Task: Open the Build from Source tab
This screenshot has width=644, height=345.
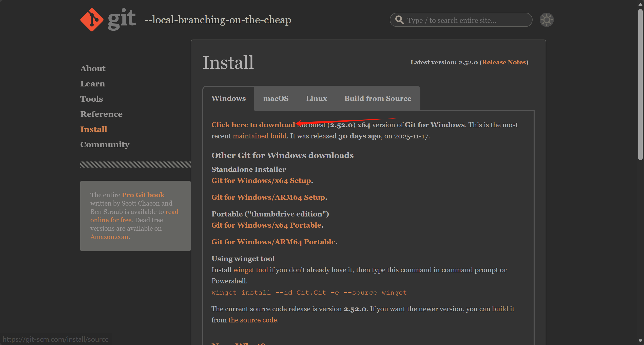Action: (x=377, y=98)
